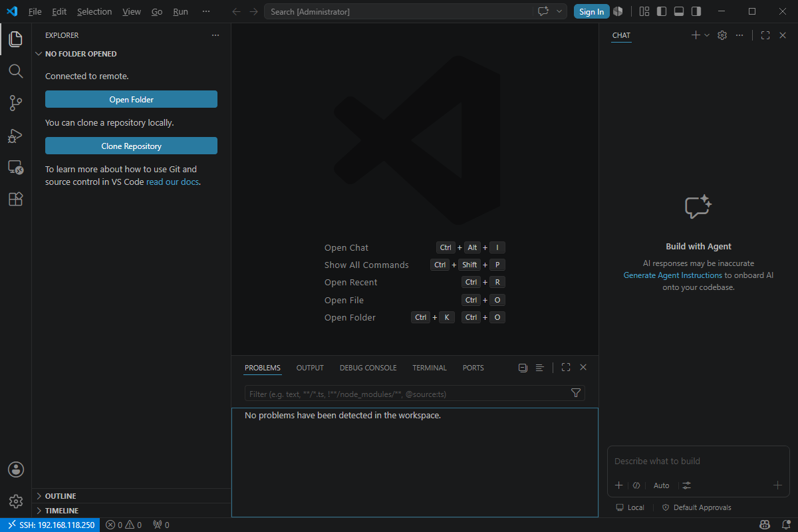Open the new chat dropdown chevron
This screenshot has width=798, height=532.
tap(707, 35)
